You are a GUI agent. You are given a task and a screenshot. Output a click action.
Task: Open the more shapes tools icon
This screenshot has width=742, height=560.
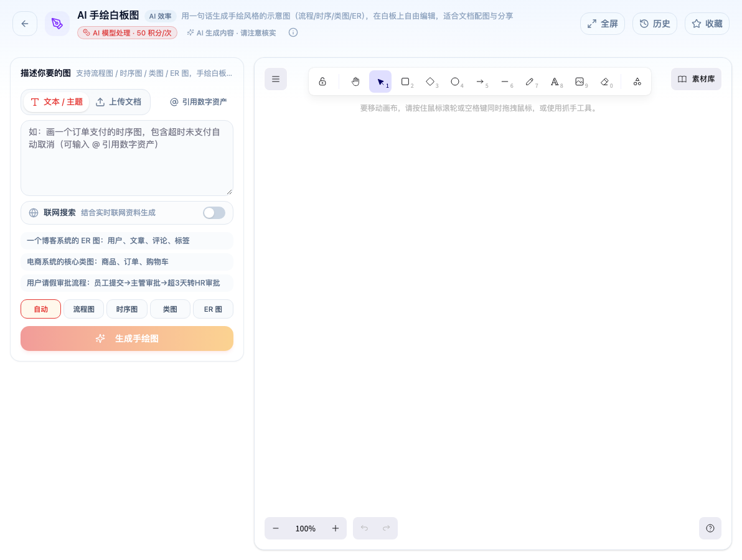tap(637, 82)
